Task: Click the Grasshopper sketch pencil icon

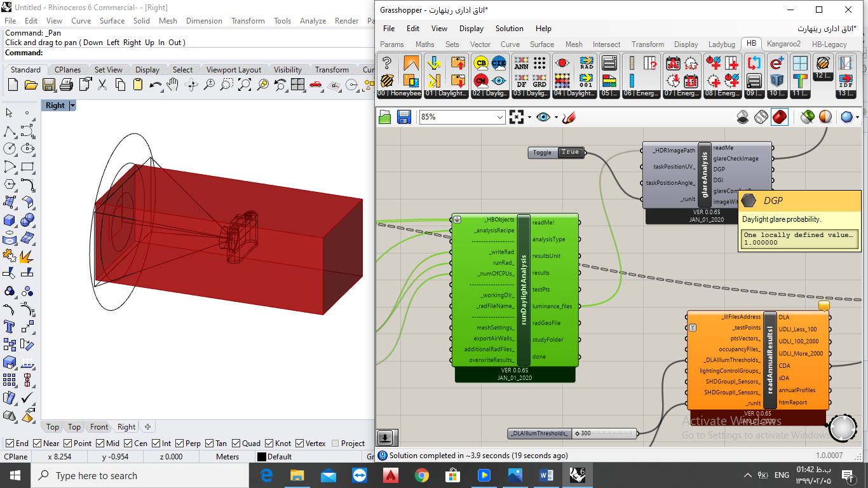Action: tap(569, 117)
